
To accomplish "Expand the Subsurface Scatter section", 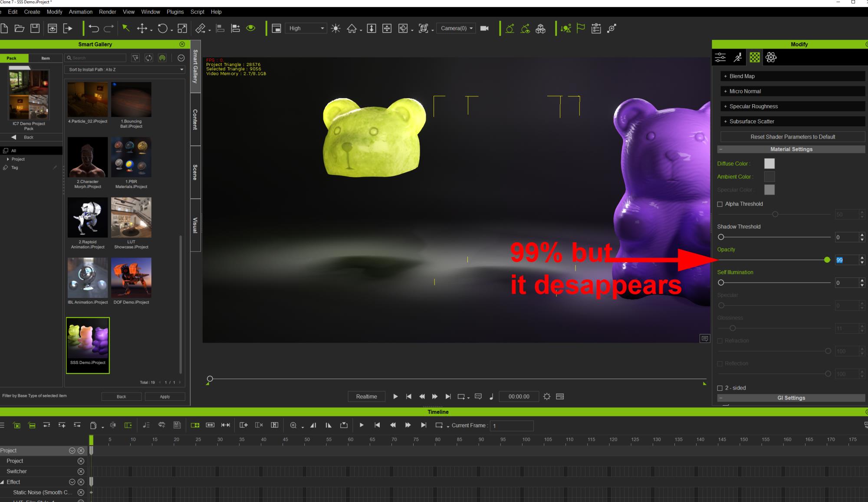I will click(792, 122).
